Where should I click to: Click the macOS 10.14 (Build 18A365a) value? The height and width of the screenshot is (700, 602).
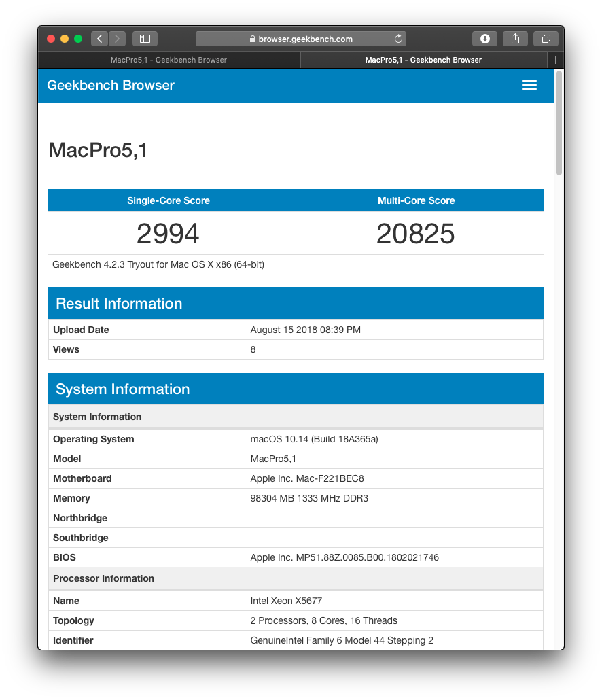pos(314,439)
